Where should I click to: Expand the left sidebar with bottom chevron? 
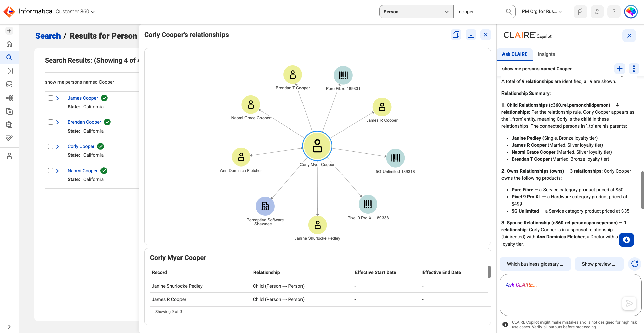click(9, 327)
